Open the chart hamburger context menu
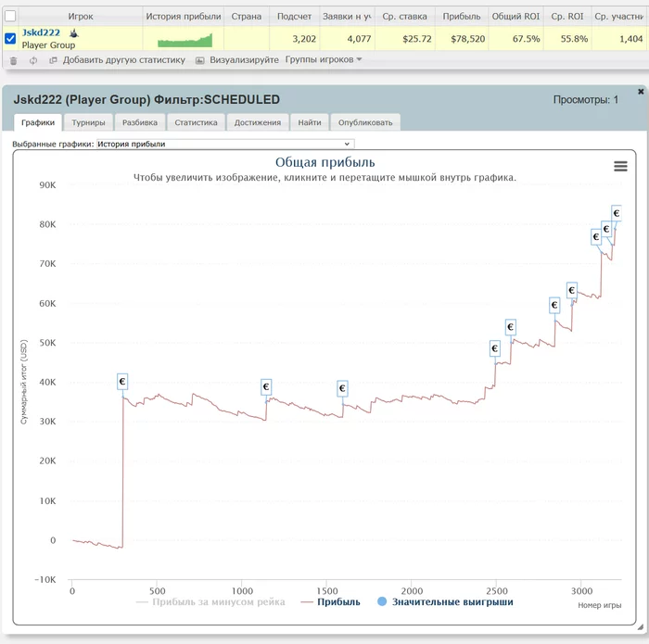 620,166
